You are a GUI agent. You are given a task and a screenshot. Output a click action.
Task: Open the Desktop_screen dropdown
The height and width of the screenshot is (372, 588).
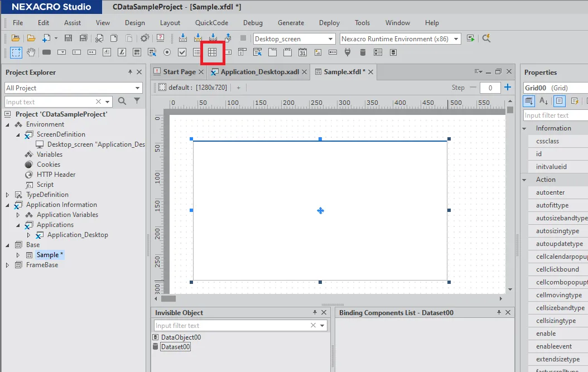[x=293, y=39]
